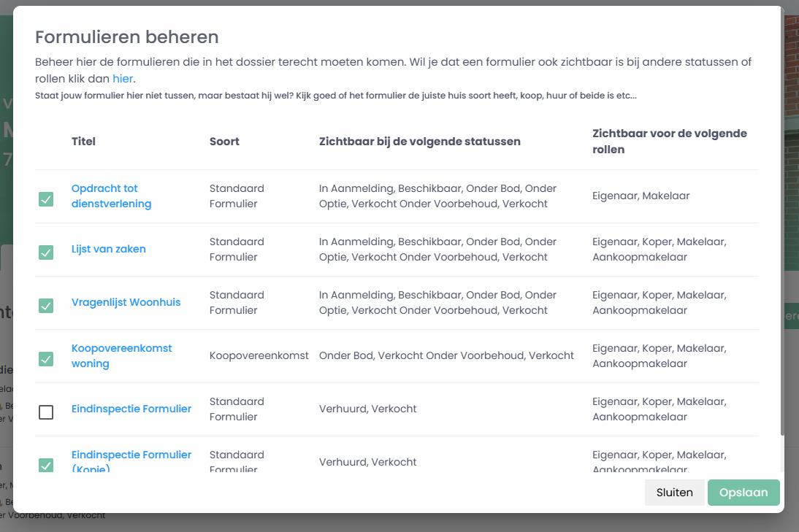Enable the unchecked Eindinspectie Formulier checkbox
The height and width of the screenshot is (532, 799).
point(46,412)
